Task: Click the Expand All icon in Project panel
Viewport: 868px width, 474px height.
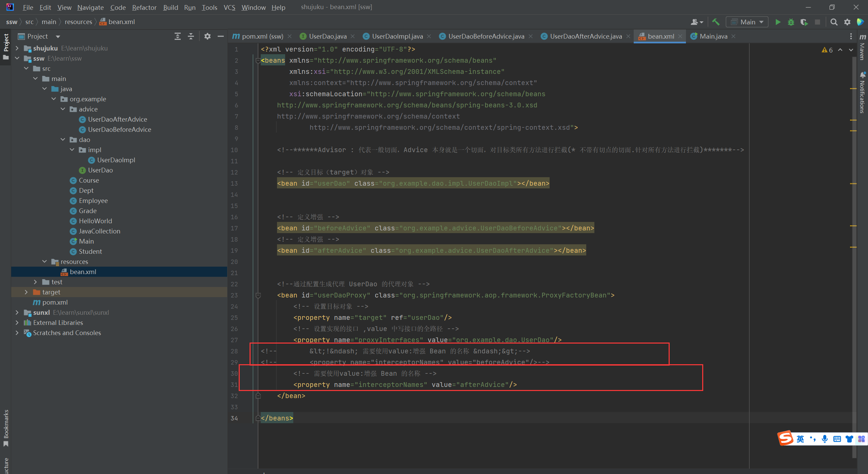Action: click(x=177, y=36)
